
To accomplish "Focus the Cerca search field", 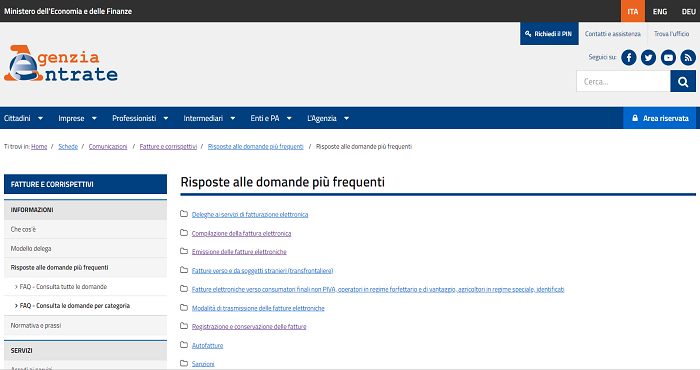I will 623,81.
